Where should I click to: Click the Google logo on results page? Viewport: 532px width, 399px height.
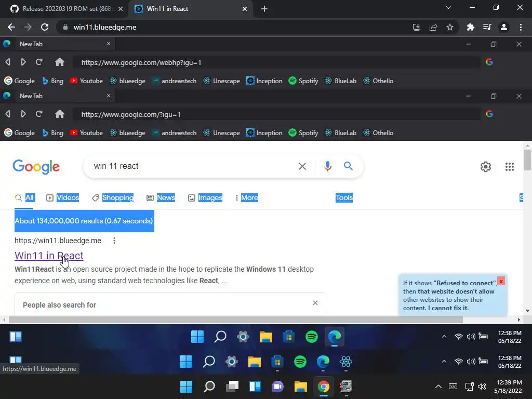coord(36,167)
